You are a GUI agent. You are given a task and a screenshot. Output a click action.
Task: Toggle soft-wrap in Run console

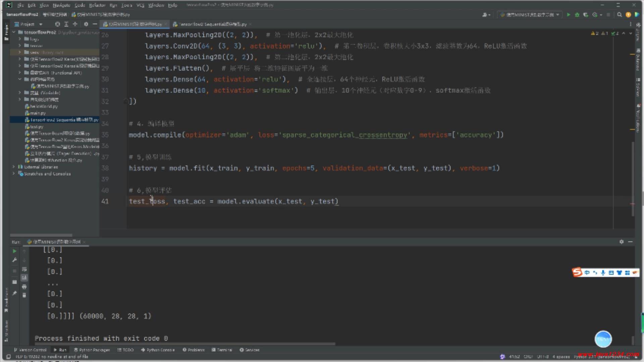[x=24, y=269]
